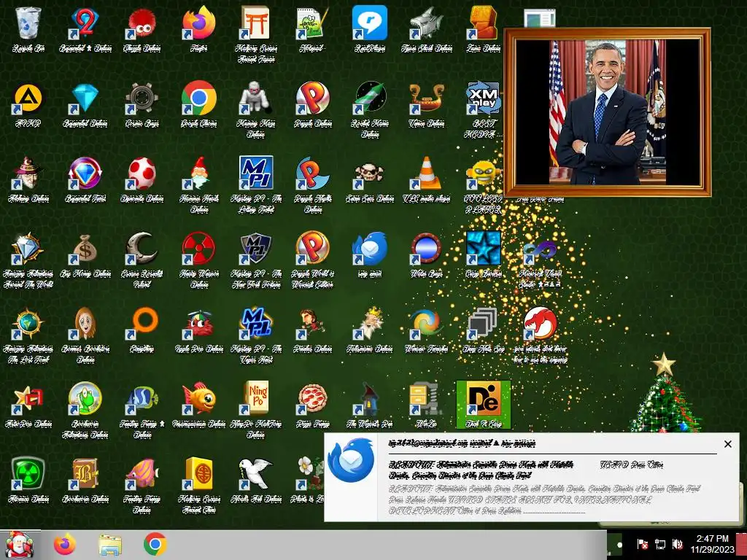Open File Explorer from the taskbar

tap(109, 545)
